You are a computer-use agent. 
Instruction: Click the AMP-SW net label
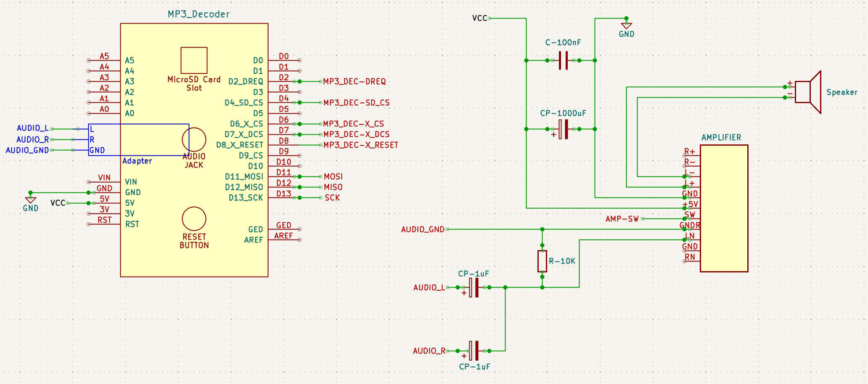(x=622, y=219)
